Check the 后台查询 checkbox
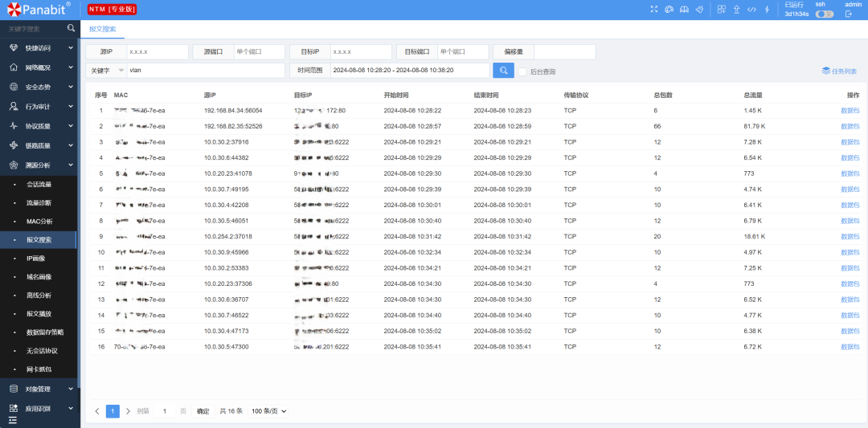The image size is (868, 428). click(x=522, y=71)
